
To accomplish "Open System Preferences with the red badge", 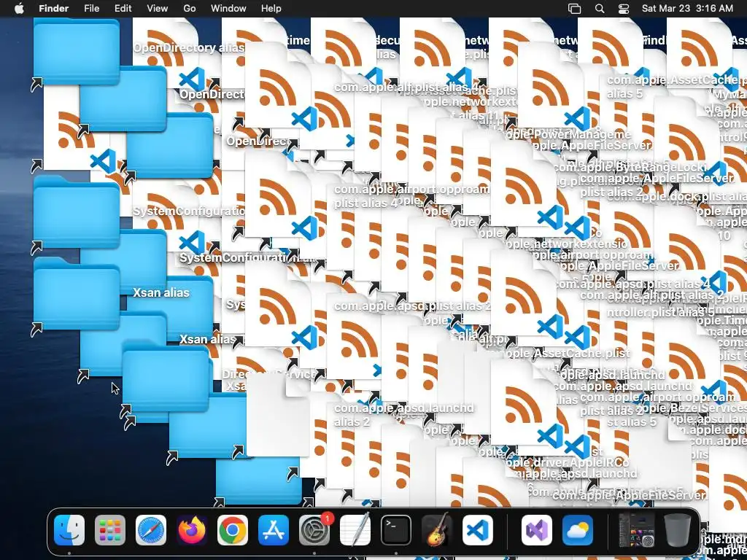I will 314,530.
